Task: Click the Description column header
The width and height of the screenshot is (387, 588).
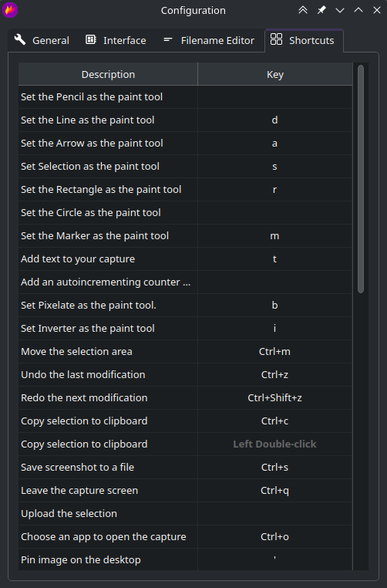Action: [x=108, y=74]
